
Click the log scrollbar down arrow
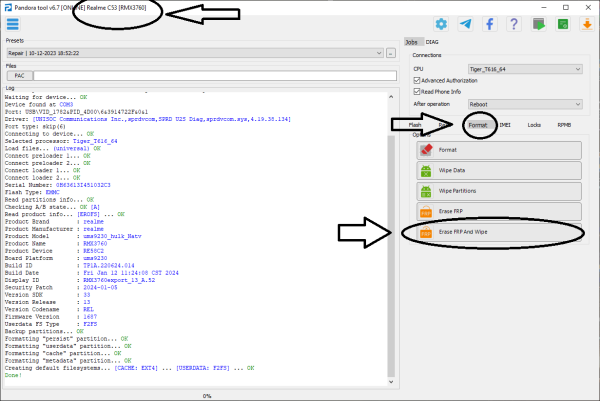pos(391,381)
